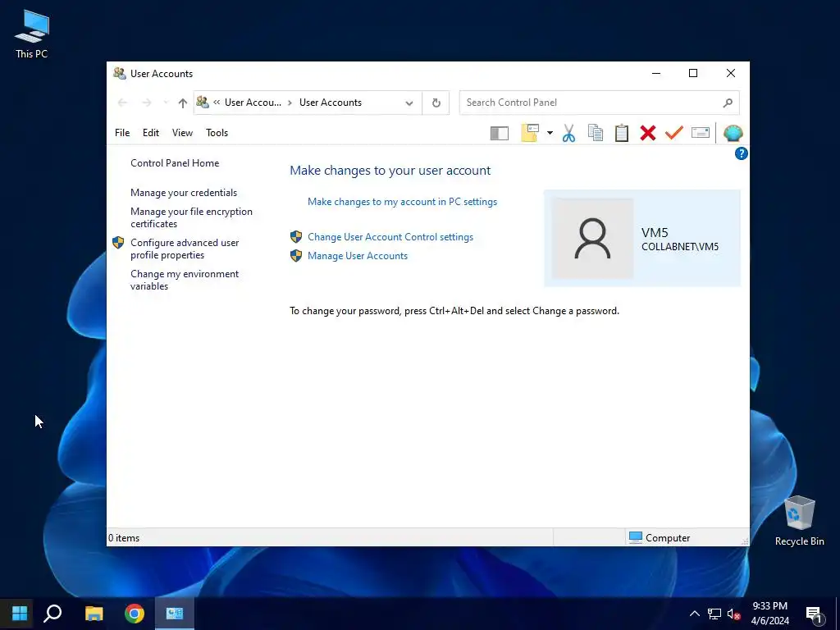
Task: Click the User Accounts icon in address bar
Action: click(203, 102)
